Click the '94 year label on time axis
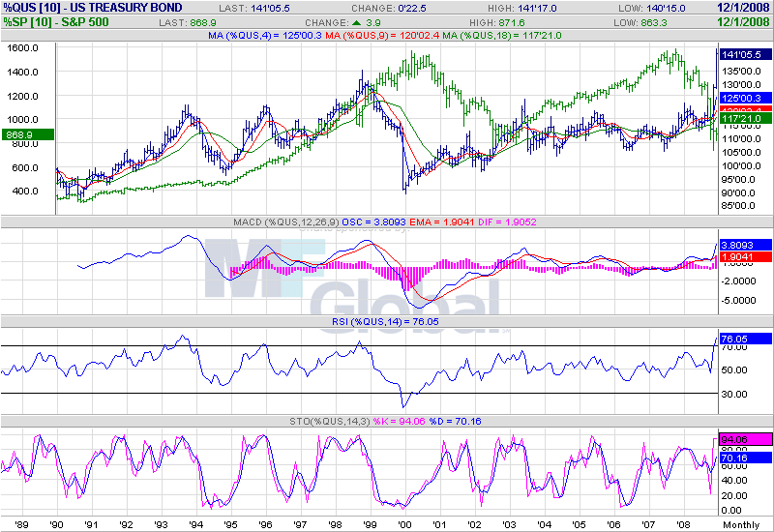The image size is (774, 532). point(196,524)
